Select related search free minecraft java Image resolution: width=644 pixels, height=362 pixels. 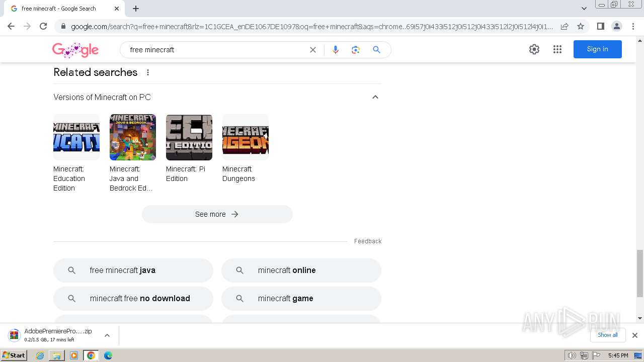click(133, 270)
